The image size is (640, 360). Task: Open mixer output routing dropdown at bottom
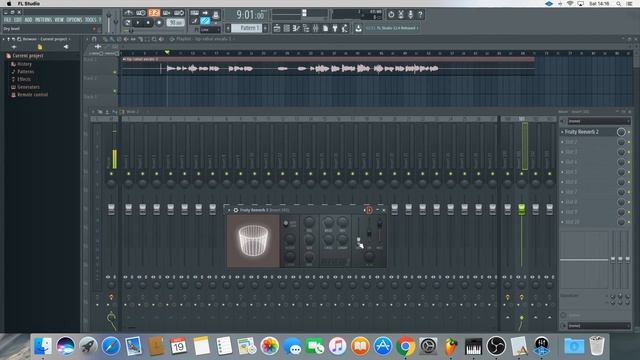[599, 326]
